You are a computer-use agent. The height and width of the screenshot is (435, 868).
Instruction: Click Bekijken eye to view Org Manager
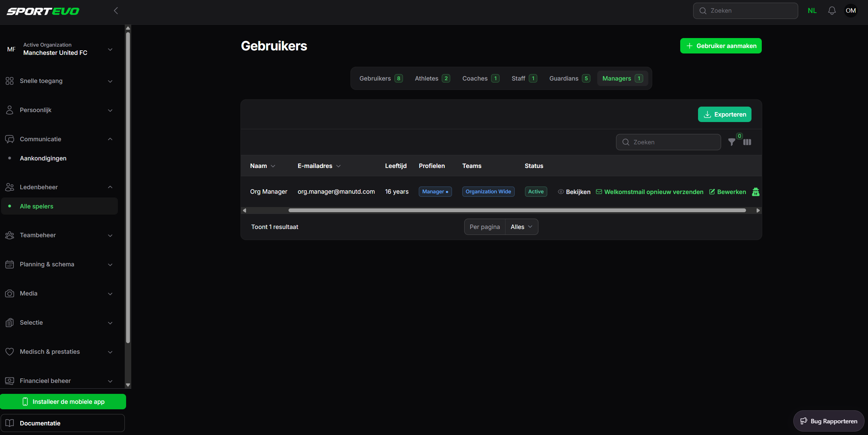click(x=574, y=192)
